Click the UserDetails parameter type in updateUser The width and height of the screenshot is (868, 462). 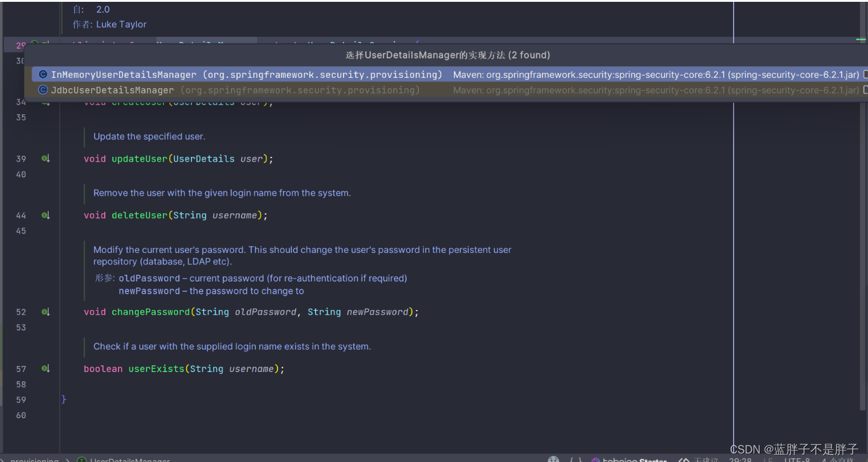(204, 159)
